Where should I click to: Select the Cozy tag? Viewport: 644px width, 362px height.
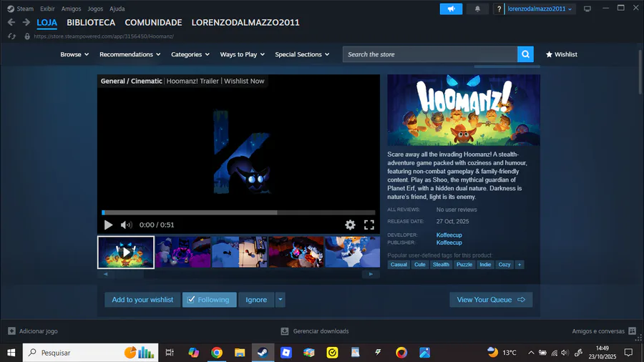[x=504, y=265]
